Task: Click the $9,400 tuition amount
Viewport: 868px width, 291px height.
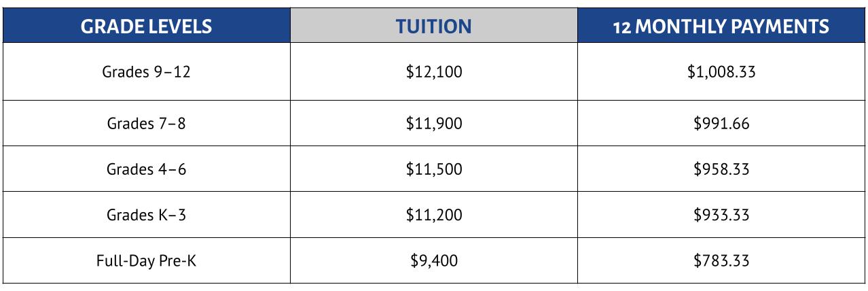Action: (433, 260)
